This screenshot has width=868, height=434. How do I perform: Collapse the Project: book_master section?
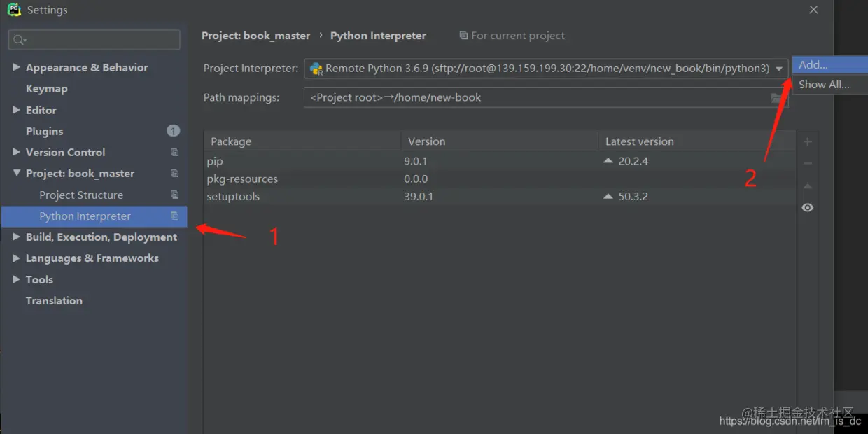16,174
